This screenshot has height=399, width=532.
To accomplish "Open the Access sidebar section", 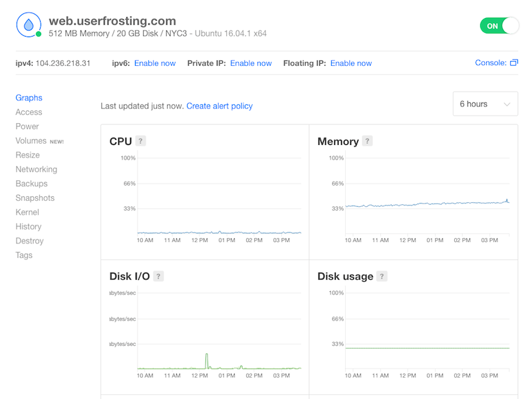I will (x=29, y=112).
